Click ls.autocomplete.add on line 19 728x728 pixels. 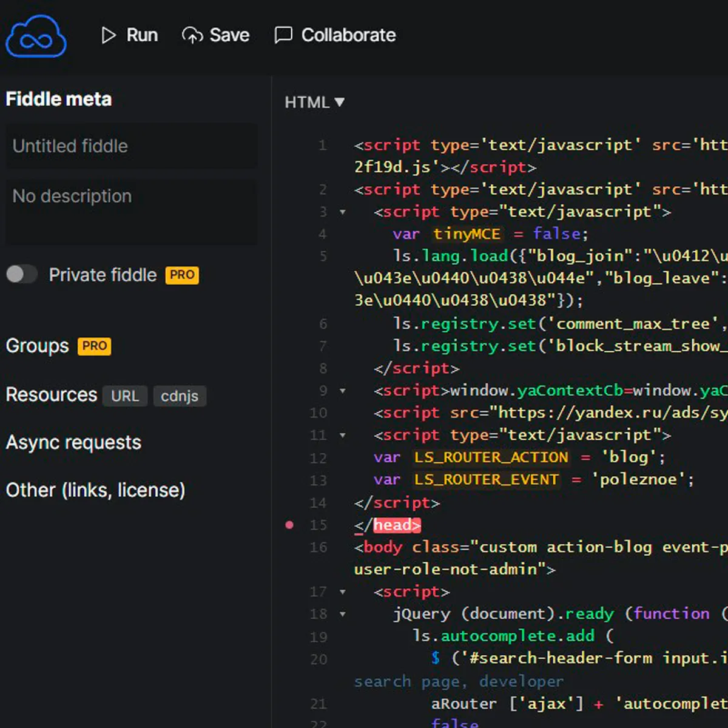pyautogui.click(x=504, y=636)
